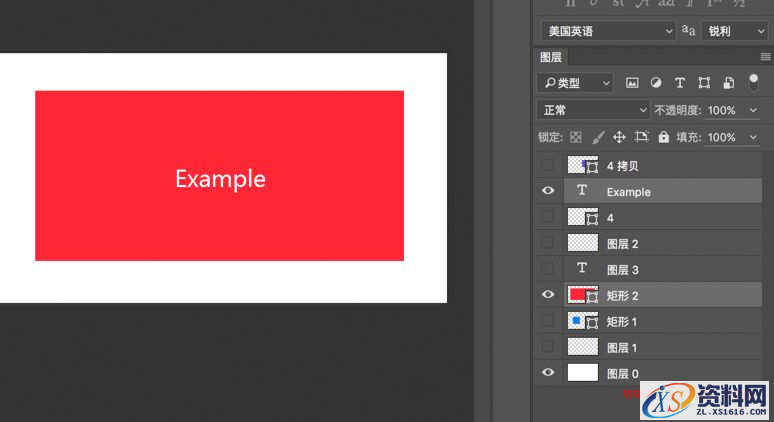Open the 类型 layer filter dropdown

575,83
